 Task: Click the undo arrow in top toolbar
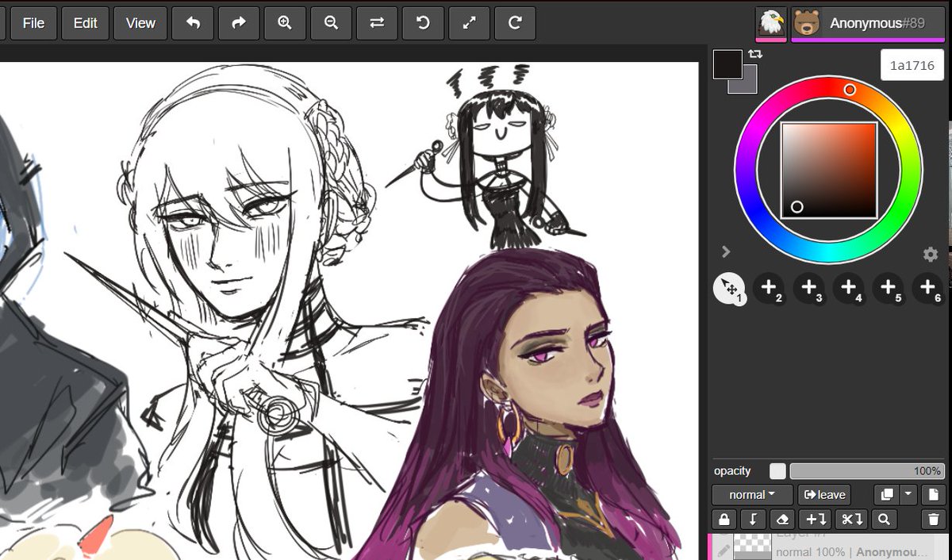pos(193,23)
